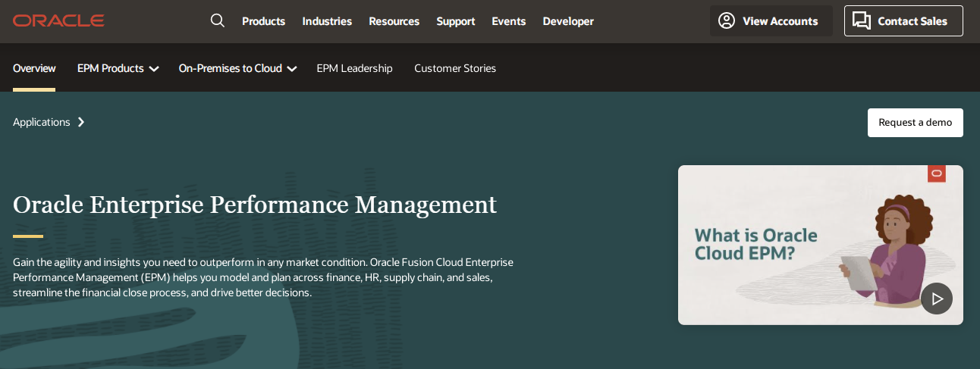Open the EPM Products tab label
The width and height of the screenshot is (980, 369).
pos(110,68)
